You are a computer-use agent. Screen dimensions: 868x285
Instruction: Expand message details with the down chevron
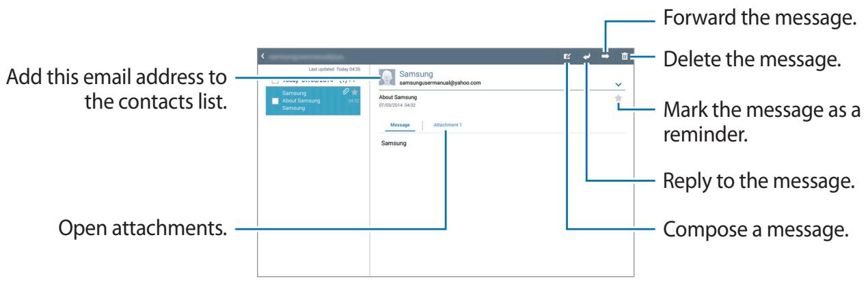pos(619,84)
